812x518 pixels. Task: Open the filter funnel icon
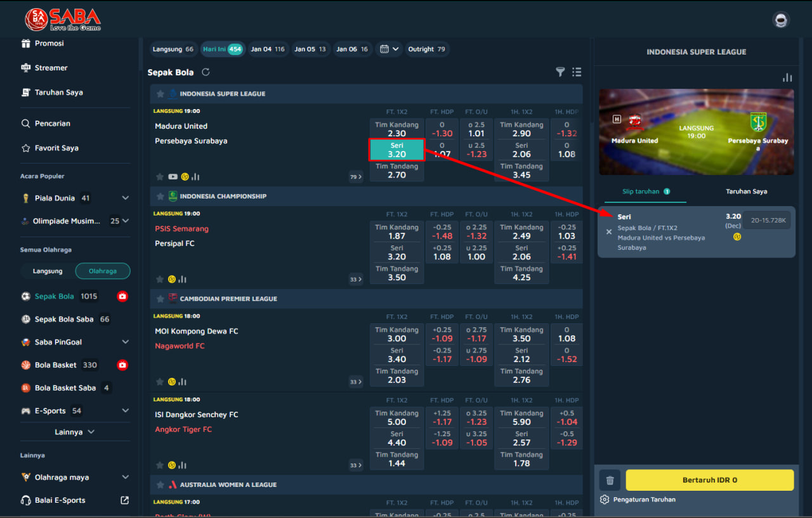tap(560, 72)
